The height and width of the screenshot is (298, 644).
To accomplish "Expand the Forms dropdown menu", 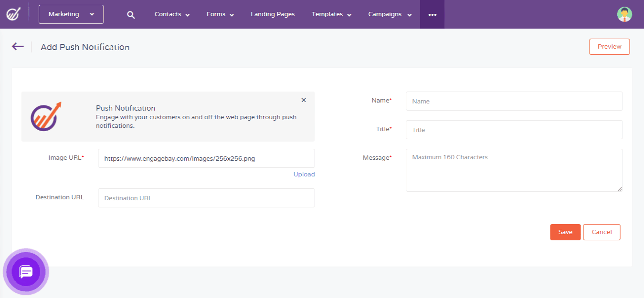I will click(220, 14).
